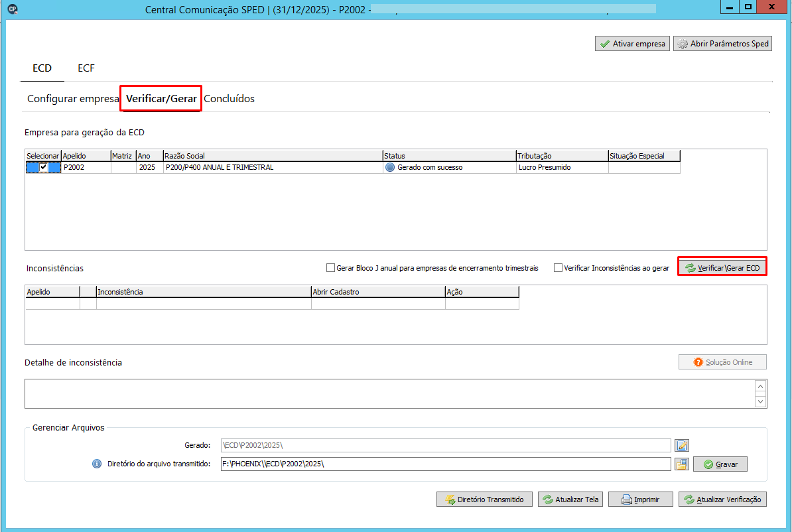The height and width of the screenshot is (532, 792).
Task: Click the Atualizar Verificação button
Action: point(722,499)
